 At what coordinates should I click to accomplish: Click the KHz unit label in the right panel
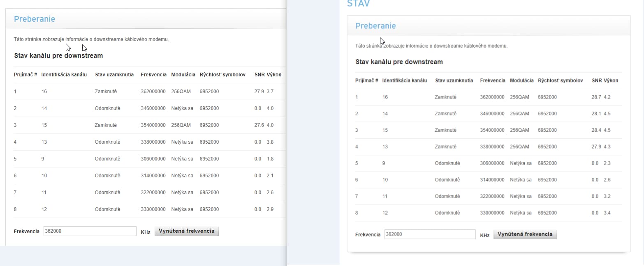485,236
